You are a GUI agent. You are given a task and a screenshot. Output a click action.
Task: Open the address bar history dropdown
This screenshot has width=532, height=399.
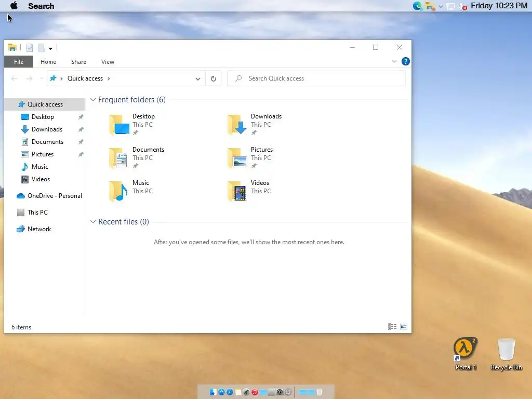(198, 79)
